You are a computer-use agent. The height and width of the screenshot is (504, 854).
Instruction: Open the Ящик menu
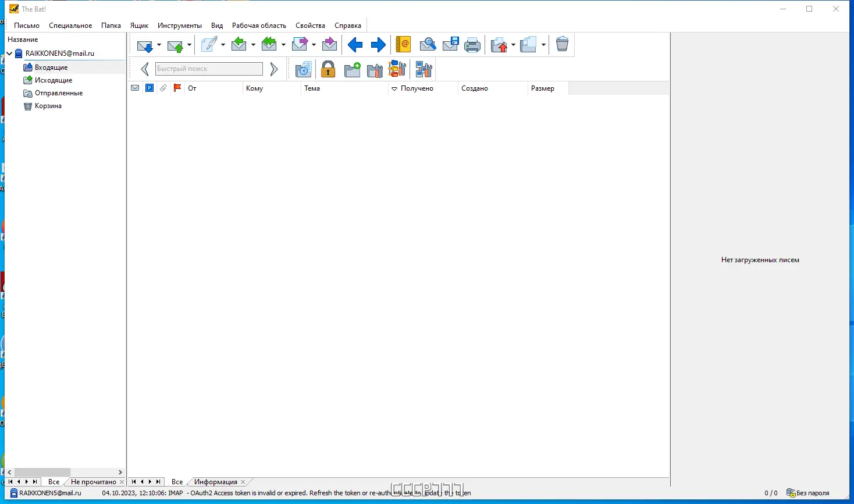pyautogui.click(x=139, y=26)
